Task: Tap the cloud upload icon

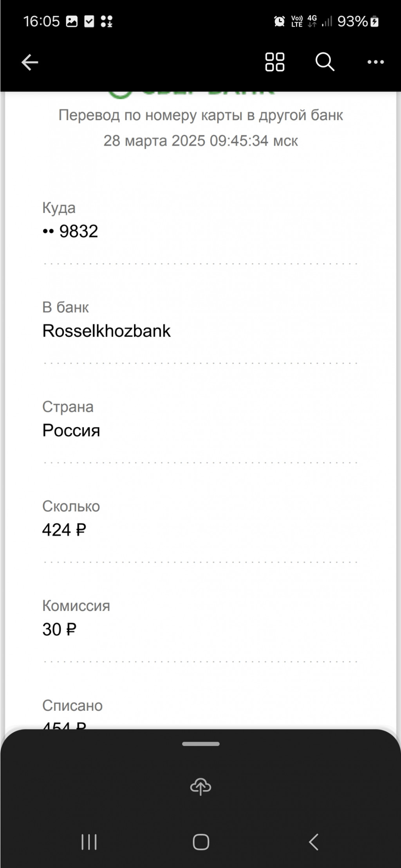Action: pyautogui.click(x=200, y=786)
